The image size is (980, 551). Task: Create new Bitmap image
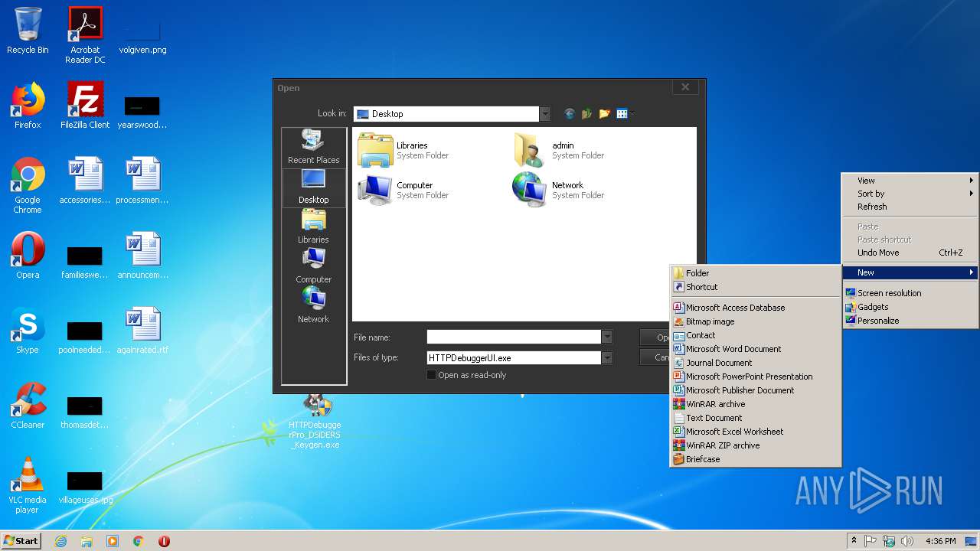click(755, 321)
